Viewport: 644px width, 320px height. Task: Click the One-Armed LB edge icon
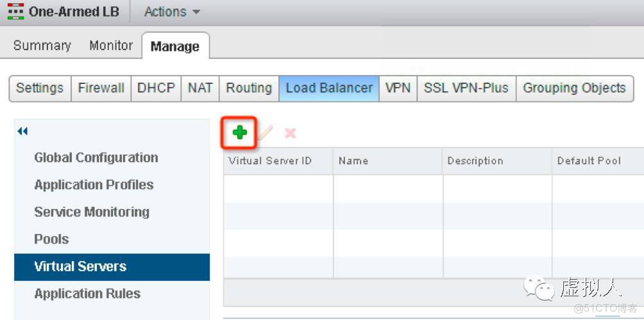tap(15, 12)
